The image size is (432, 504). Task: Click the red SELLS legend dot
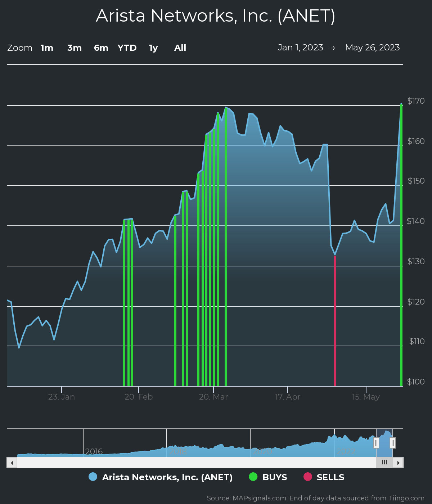pos(308,477)
